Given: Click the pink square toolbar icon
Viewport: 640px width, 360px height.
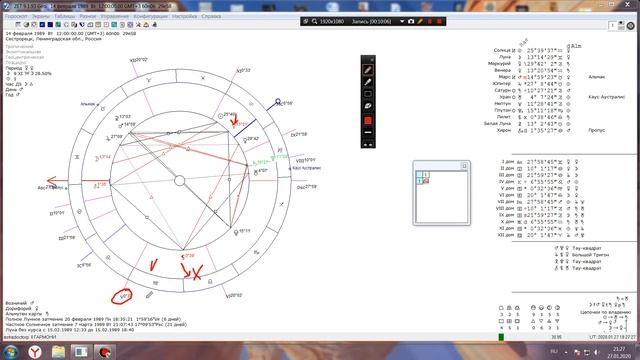Looking at the screenshot, I should (x=106, y=24).
